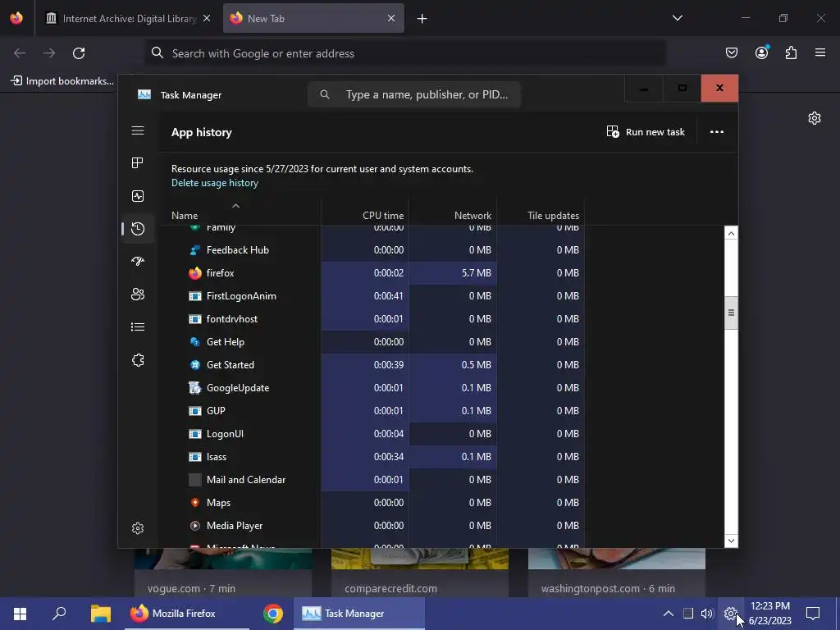Open Startup apps page in the sidebar
Image resolution: width=840 pixels, height=630 pixels.
click(138, 262)
